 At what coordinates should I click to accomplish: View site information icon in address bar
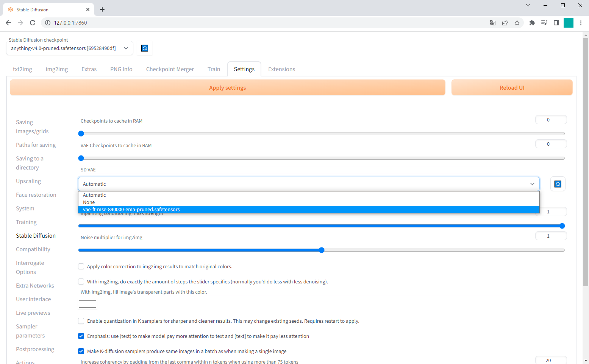tap(48, 23)
